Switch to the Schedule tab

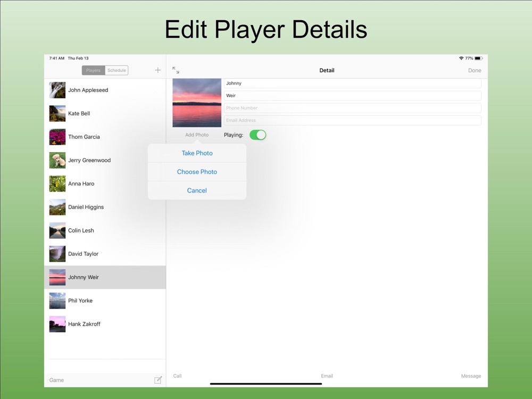(117, 70)
